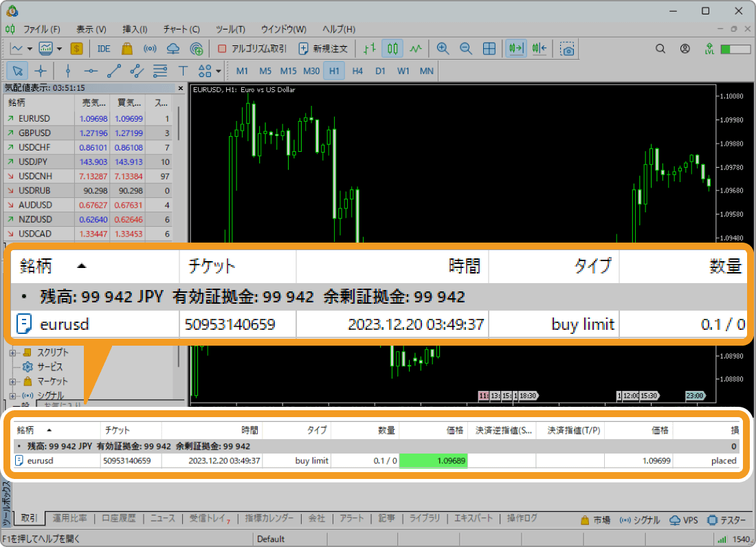This screenshot has width=756, height=547.
Task: Toggle the H4 timeframe
Action: [x=357, y=71]
